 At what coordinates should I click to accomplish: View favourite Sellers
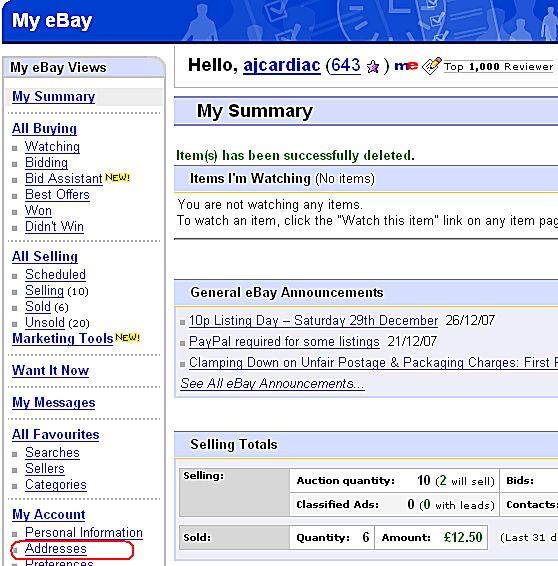(45, 469)
